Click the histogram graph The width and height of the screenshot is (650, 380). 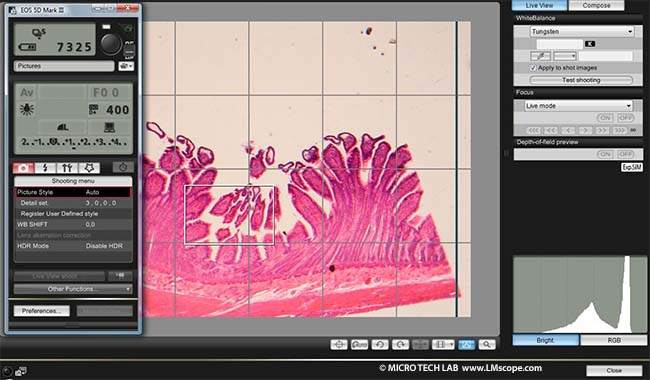580,294
